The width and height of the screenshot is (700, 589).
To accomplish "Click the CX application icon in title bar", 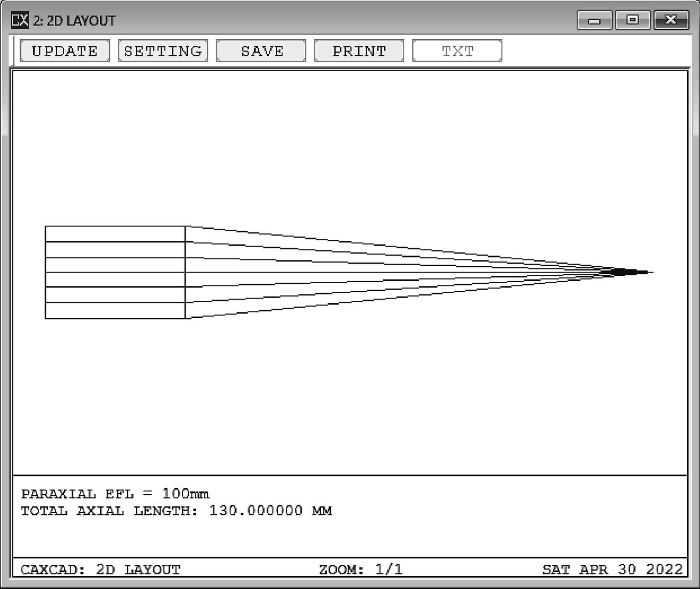I will (20, 20).
